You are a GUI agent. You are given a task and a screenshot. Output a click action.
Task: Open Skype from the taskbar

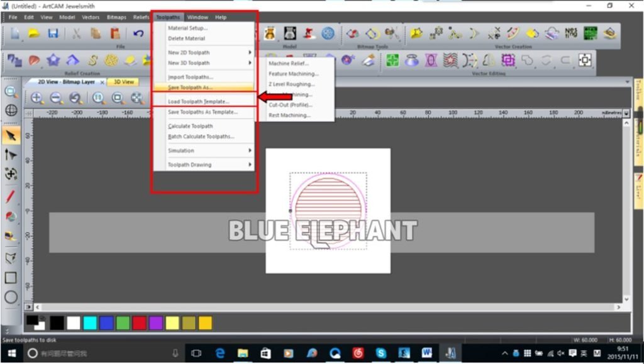click(x=380, y=353)
